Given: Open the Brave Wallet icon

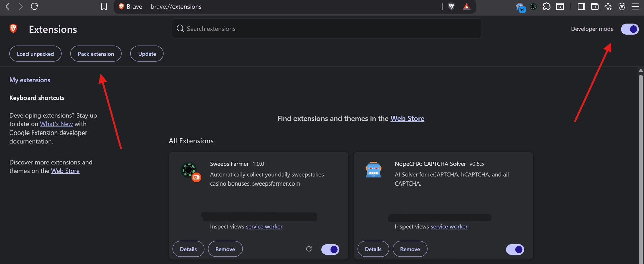Looking at the screenshot, I should tap(595, 6).
